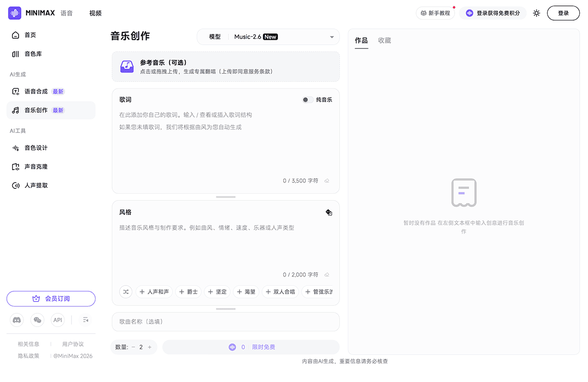Screen dimensions: 588x382
Task: Collapse the sidebar using the menu icon
Action: click(x=86, y=320)
